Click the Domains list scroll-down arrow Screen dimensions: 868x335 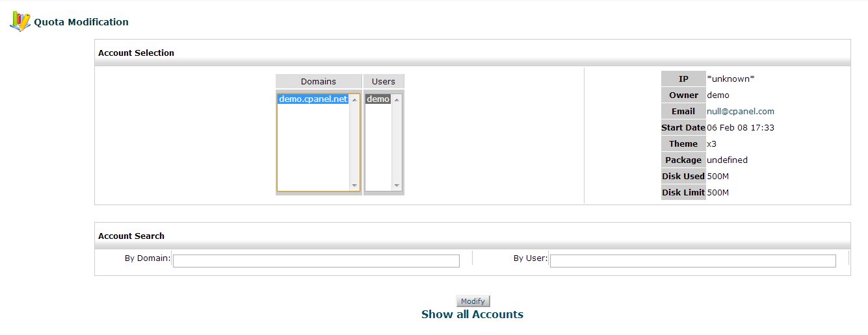(354, 186)
